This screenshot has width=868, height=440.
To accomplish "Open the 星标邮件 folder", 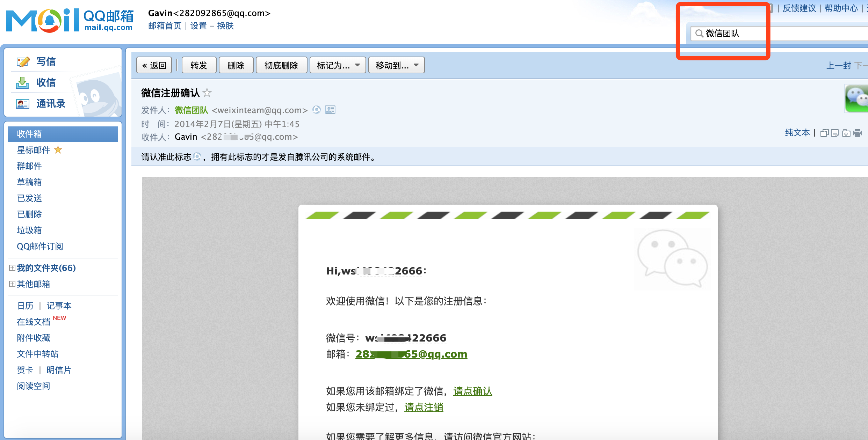I will pos(34,150).
